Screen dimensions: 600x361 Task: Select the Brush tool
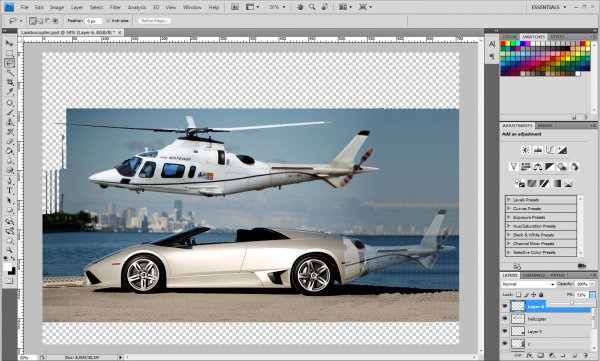point(9,113)
